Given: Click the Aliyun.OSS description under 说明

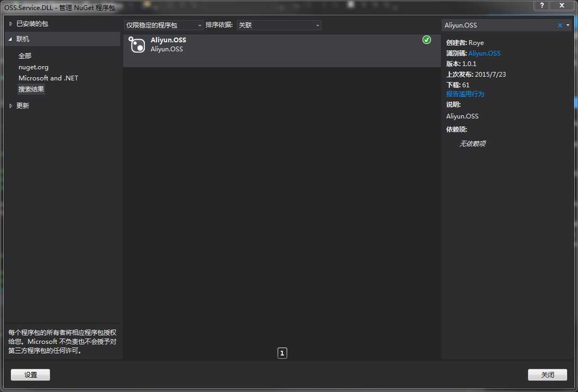Looking at the screenshot, I should coord(462,116).
